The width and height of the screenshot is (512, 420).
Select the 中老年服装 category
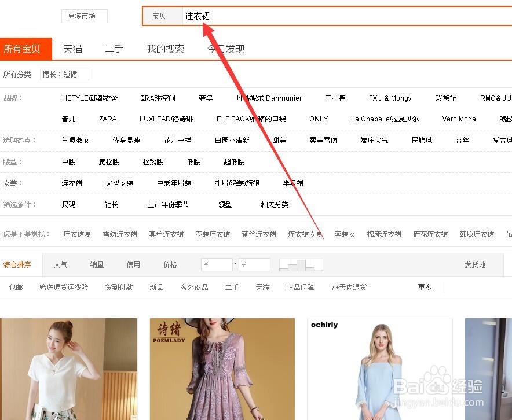174,183
